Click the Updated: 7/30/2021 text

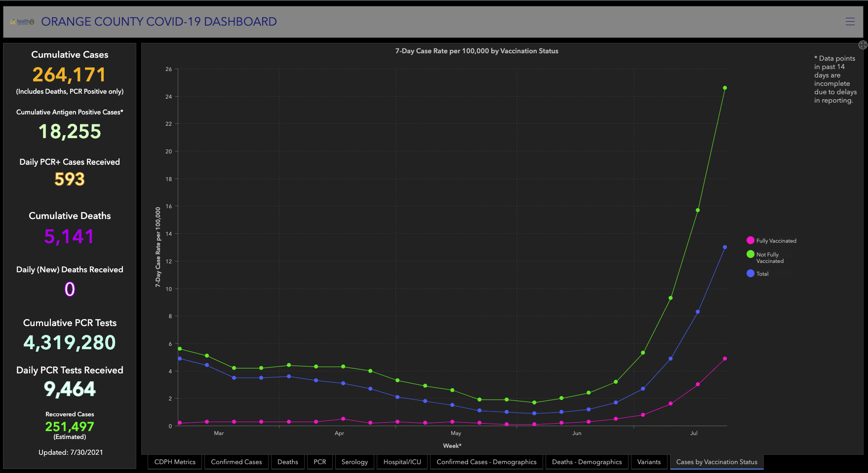click(71, 452)
